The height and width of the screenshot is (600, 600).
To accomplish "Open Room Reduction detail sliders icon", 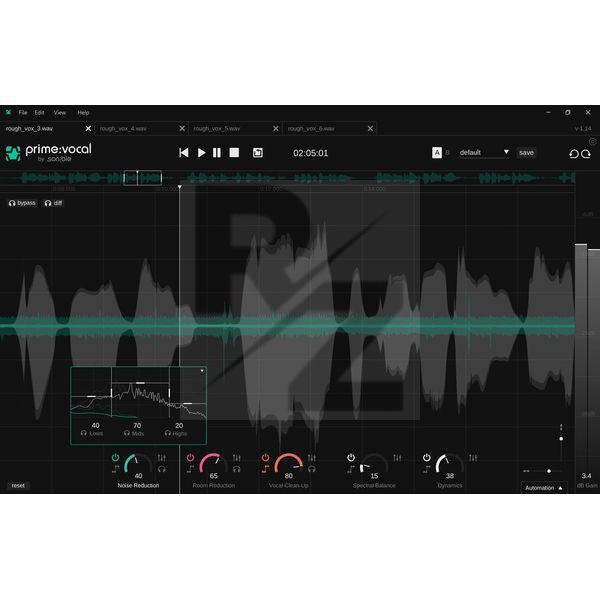I will point(236,458).
